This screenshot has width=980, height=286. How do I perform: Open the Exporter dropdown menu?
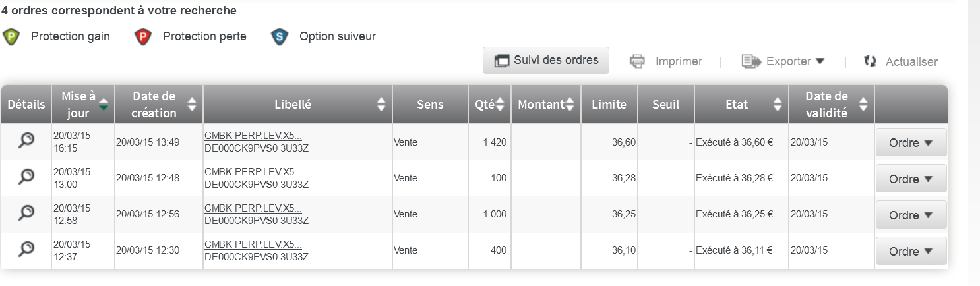point(783,61)
